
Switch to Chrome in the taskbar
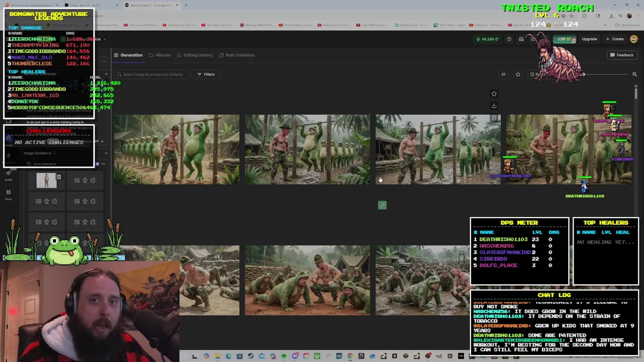click(350, 356)
